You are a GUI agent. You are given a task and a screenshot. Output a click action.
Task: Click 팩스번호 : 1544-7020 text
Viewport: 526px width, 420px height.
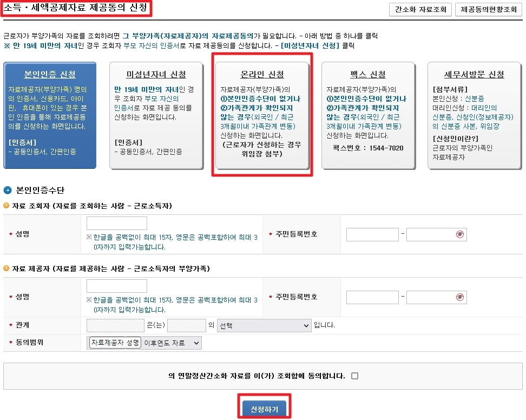pyautogui.click(x=368, y=148)
